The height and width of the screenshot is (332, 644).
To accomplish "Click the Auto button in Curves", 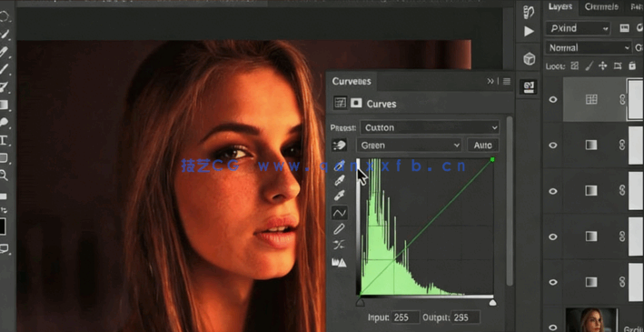I will click(x=483, y=146).
